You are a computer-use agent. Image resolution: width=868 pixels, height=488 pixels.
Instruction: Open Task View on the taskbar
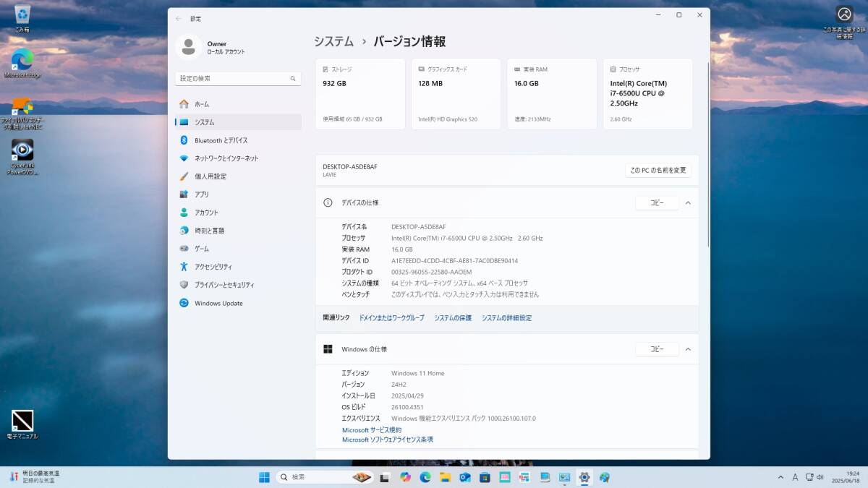click(x=385, y=477)
